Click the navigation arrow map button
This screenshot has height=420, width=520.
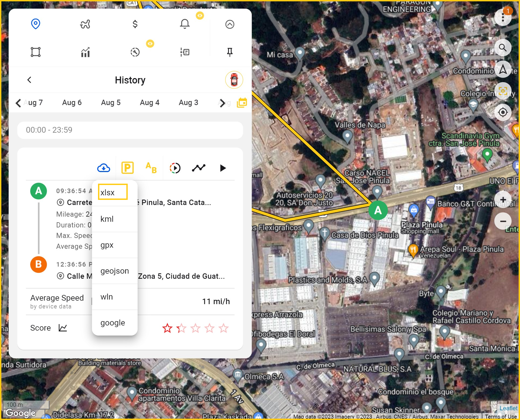coord(503,69)
